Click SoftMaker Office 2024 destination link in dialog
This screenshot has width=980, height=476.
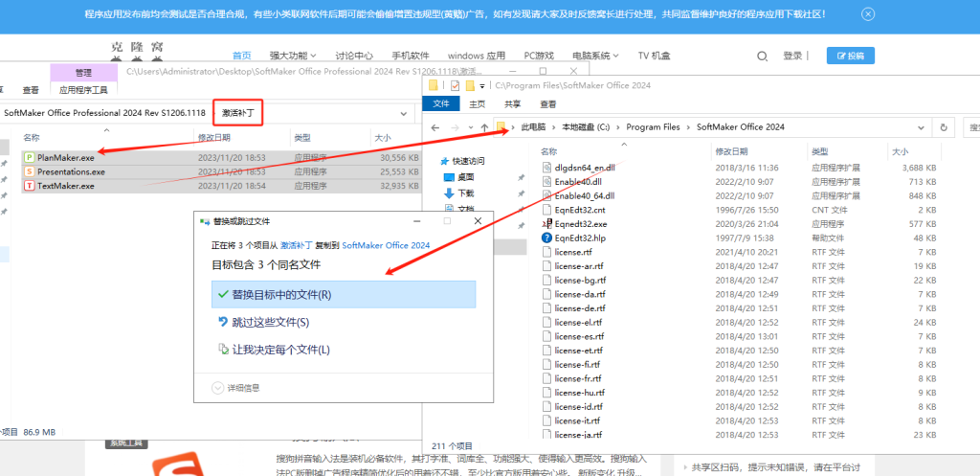click(x=387, y=246)
